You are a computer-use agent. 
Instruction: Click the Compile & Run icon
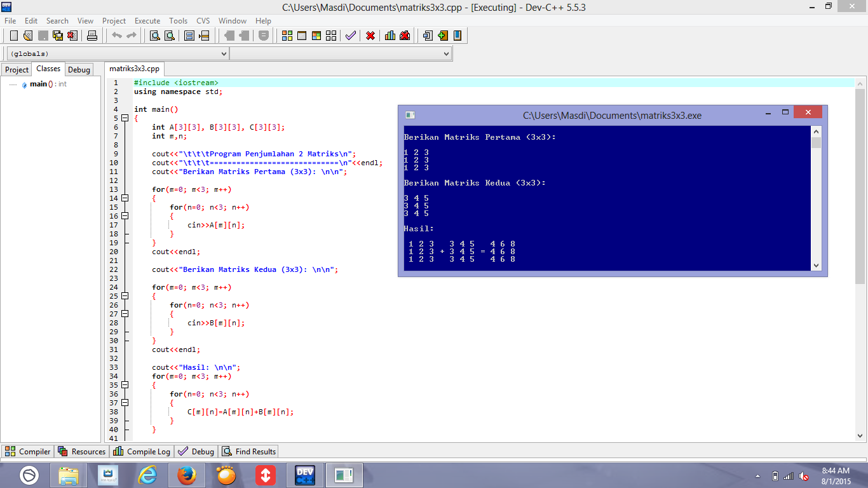(316, 36)
